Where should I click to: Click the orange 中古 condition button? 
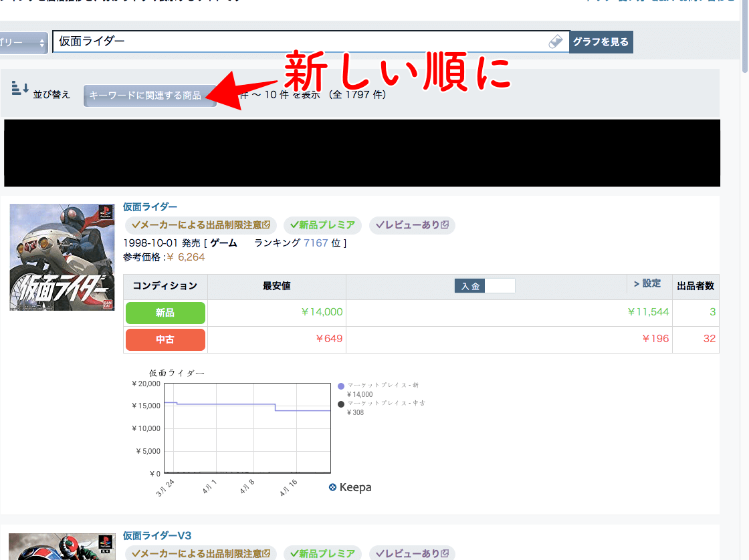pyautogui.click(x=165, y=339)
